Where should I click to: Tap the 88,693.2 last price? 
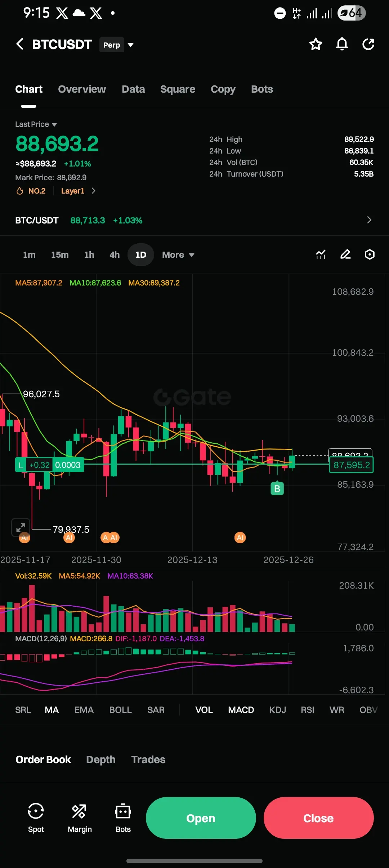point(57,143)
